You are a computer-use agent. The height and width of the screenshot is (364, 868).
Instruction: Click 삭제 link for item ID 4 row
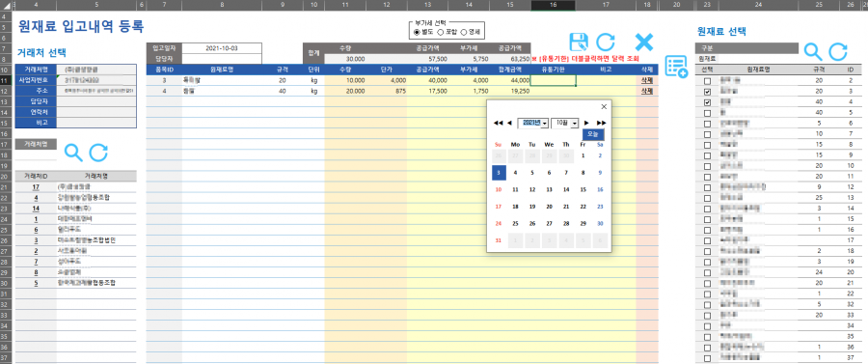click(646, 92)
